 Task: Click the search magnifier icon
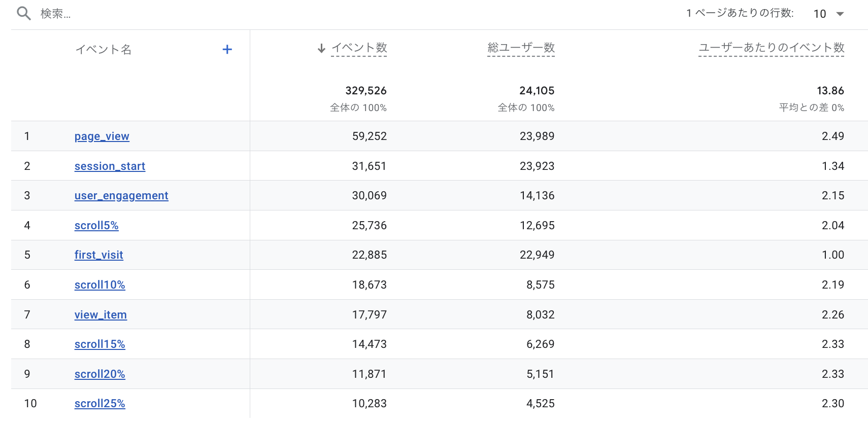23,14
